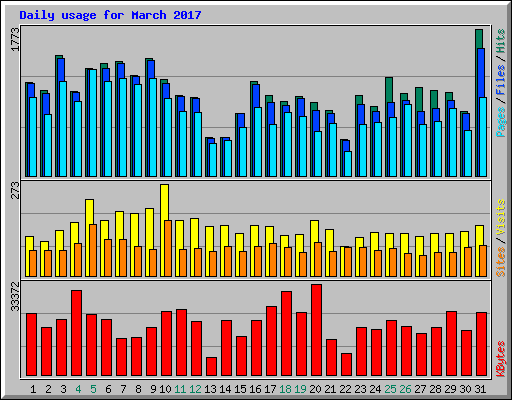Click the 1773 hits axis label
The image size is (512, 400).
(15, 39)
